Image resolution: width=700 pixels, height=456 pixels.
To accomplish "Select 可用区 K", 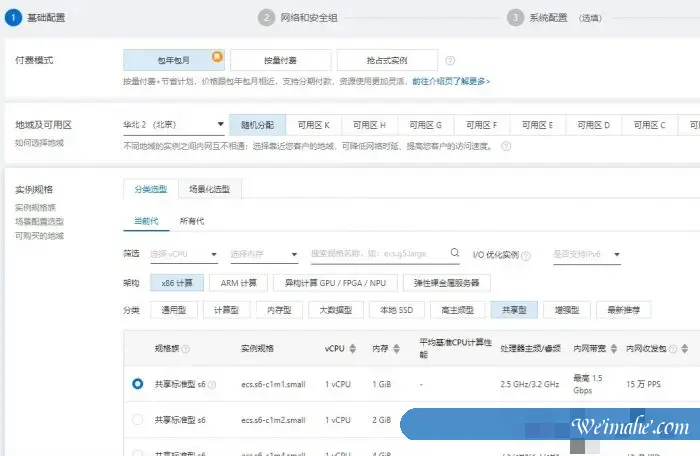I will [314, 125].
